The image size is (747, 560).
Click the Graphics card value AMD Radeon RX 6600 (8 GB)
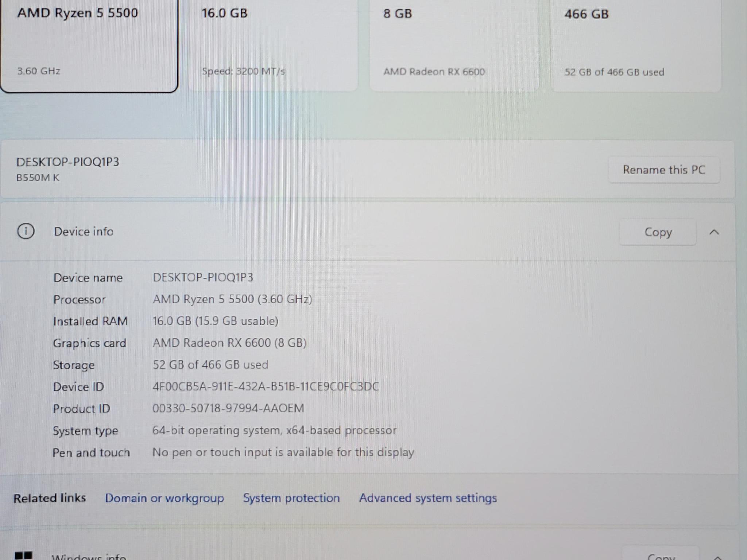229,343
